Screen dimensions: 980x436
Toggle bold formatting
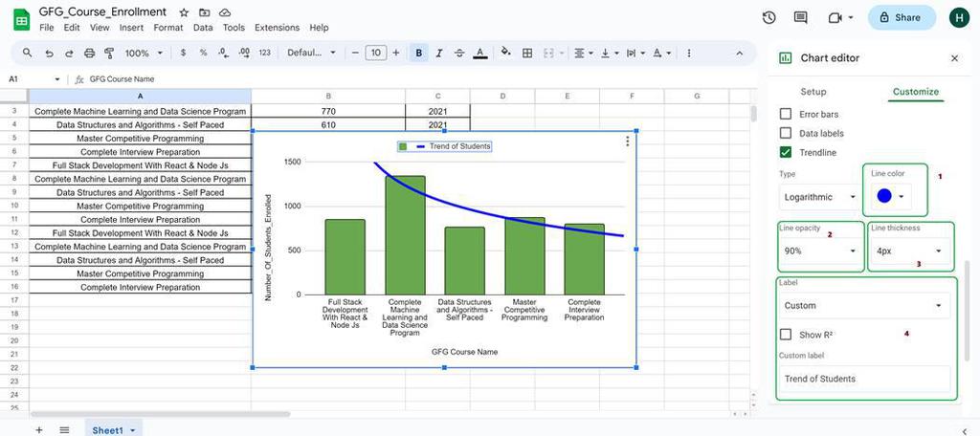click(419, 54)
